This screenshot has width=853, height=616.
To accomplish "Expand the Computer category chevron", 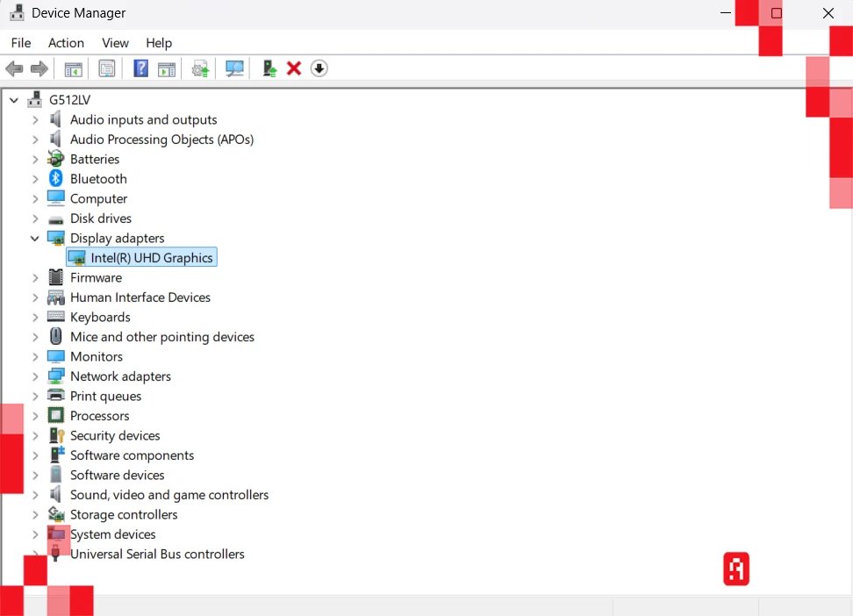I will (x=35, y=199).
